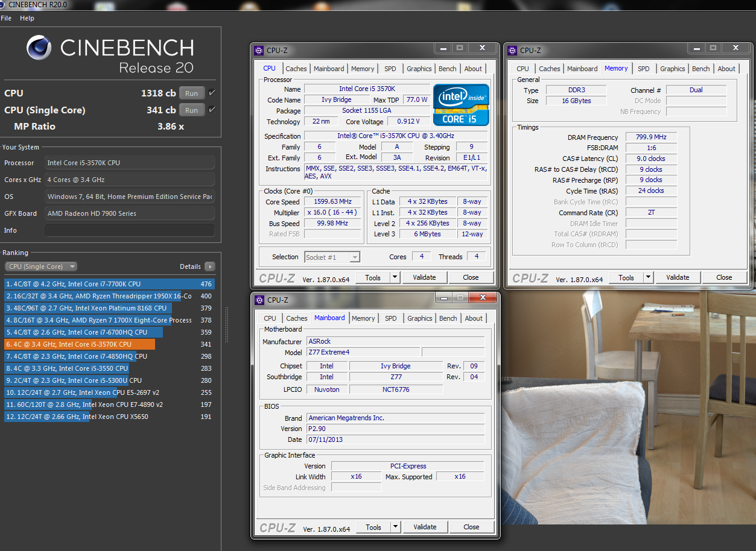The image size is (756, 551).
Task: Click Validate in CPU tab CPU-Z window
Action: pyautogui.click(x=424, y=277)
